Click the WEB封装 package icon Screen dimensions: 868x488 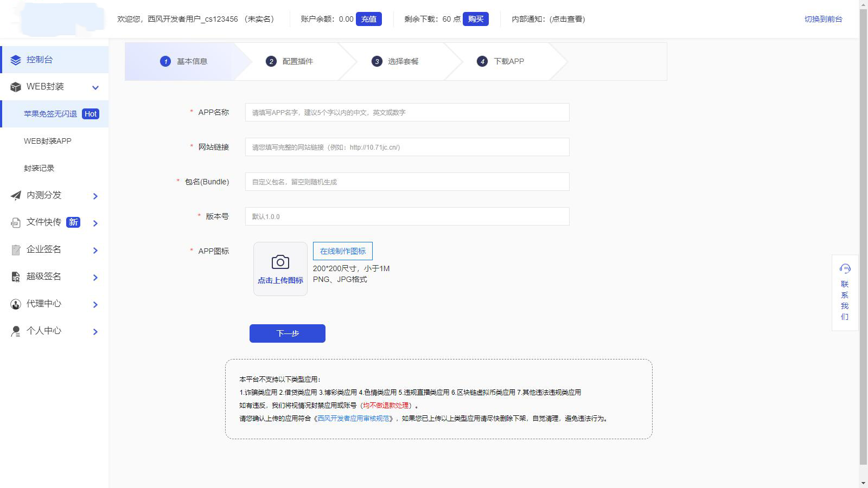15,87
